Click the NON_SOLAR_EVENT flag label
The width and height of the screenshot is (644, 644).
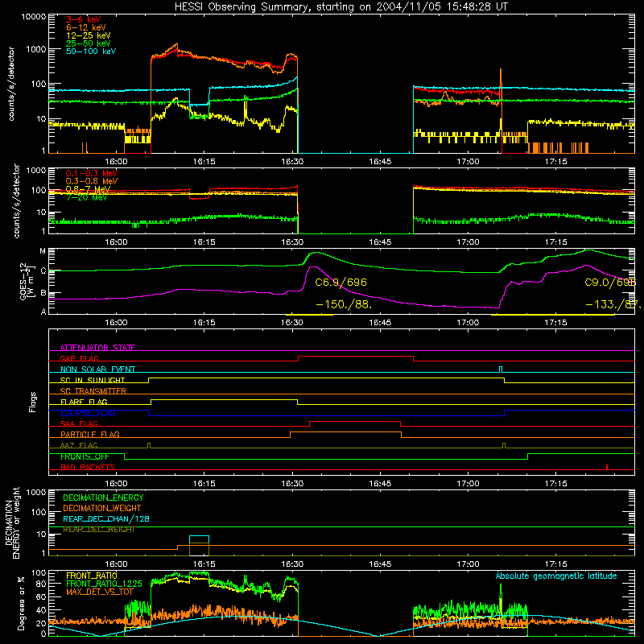(x=97, y=369)
